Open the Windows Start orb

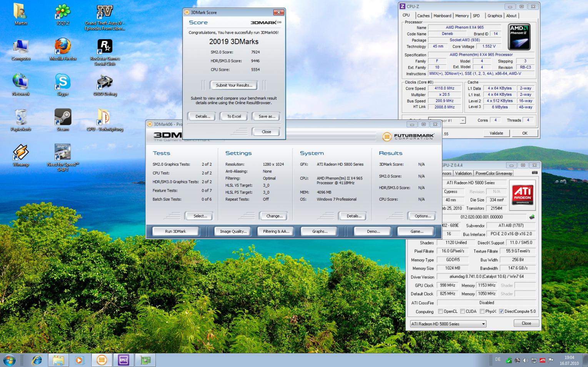(x=9, y=360)
